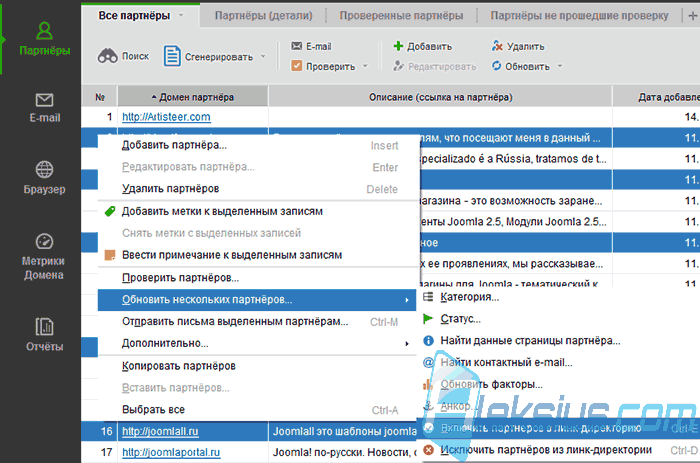Switch to the Проверенные партнёры tab

[x=401, y=16]
